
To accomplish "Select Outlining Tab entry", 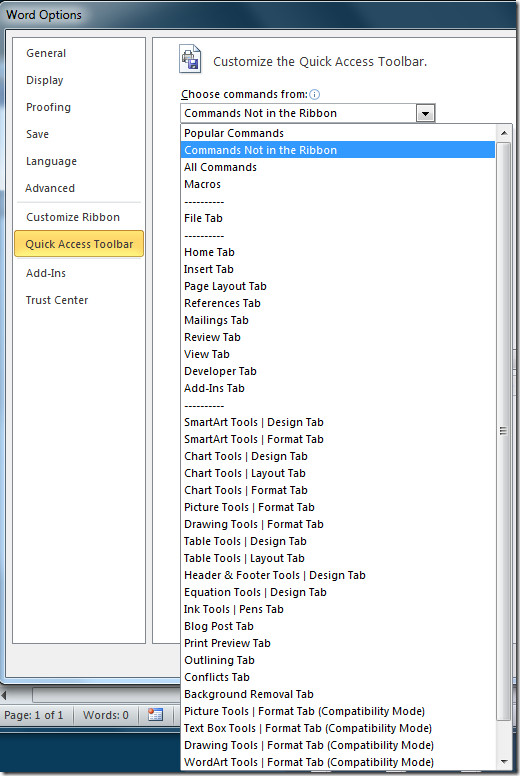I will [338, 660].
